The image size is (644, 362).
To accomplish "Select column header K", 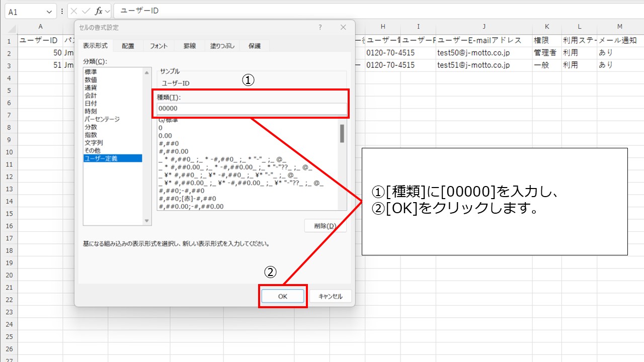I will click(x=547, y=27).
